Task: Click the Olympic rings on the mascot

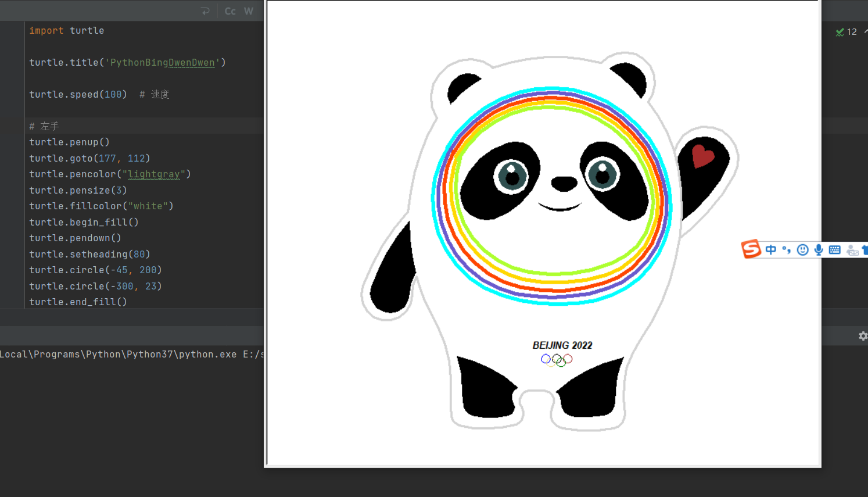Action: click(557, 360)
